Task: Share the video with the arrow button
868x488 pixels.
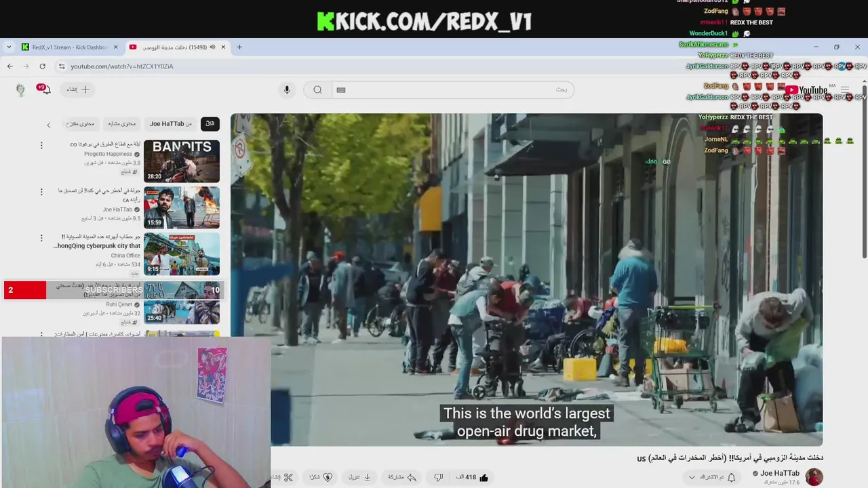Action: pyautogui.click(x=402, y=477)
